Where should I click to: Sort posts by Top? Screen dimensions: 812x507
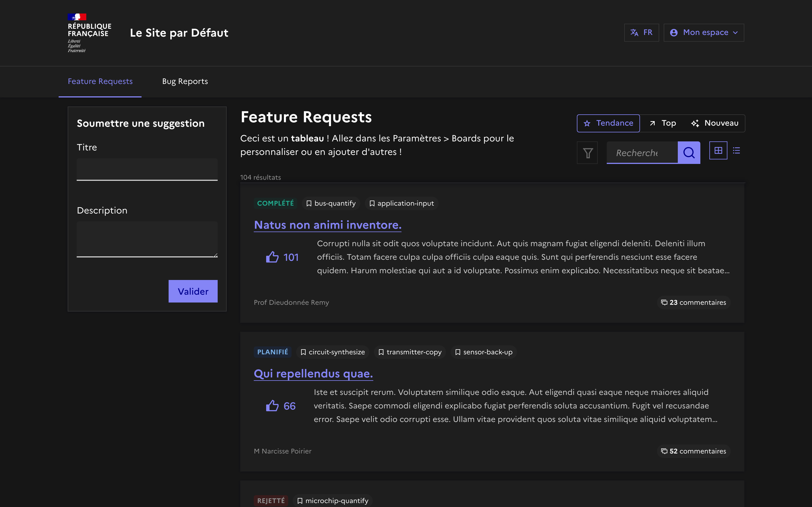[x=663, y=123]
